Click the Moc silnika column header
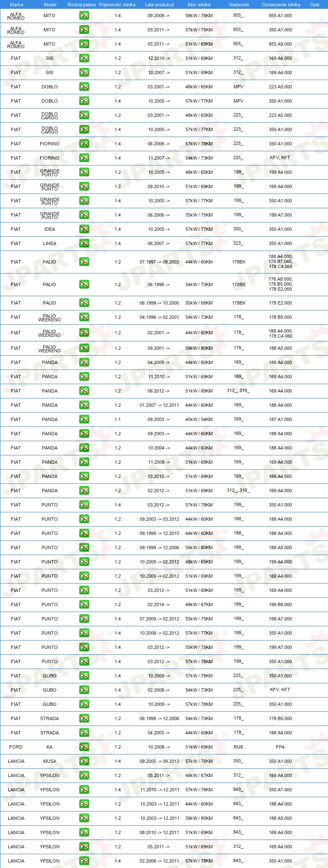The image size is (328, 868). pyautogui.click(x=199, y=5)
